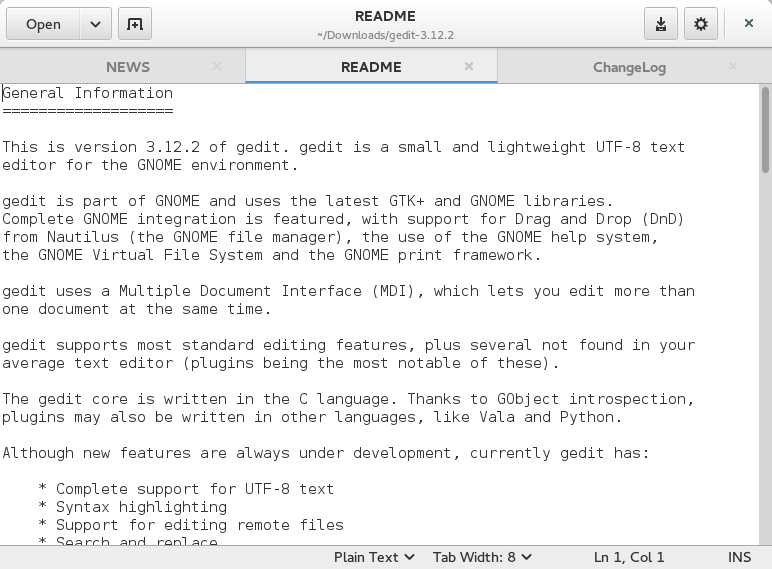
Task: Select the README tab
Action: click(x=371, y=67)
